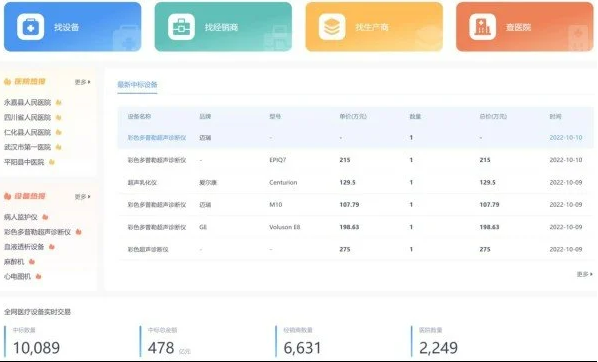Click the 彩色超声诊断仪 device name in last row
The height and width of the screenshot is (362, 598).
click(148, 249)
